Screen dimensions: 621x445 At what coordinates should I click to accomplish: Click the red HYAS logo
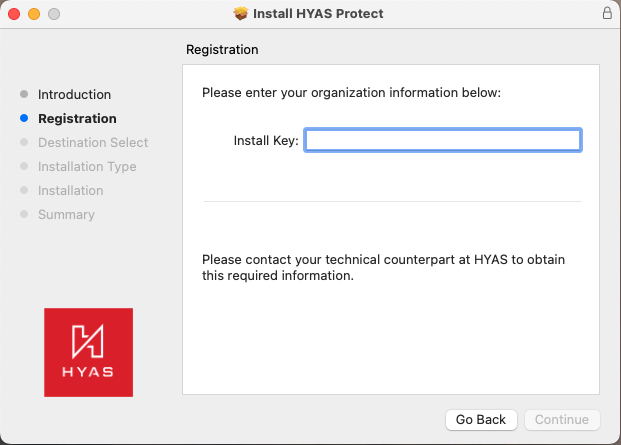pos(89,352)
